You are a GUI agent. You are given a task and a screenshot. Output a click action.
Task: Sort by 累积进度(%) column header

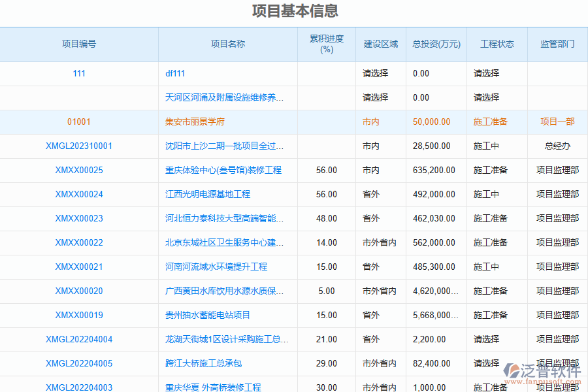click(326, 44)
